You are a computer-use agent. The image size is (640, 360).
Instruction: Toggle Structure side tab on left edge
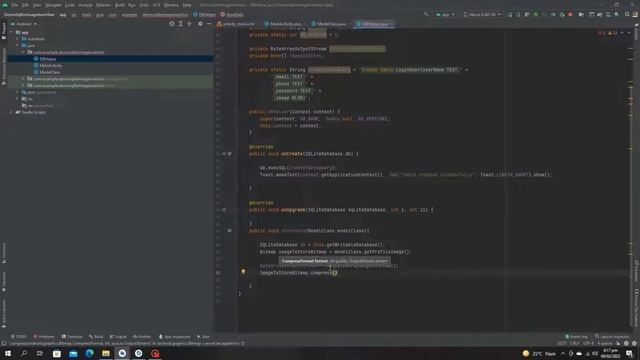pos(4,253)
